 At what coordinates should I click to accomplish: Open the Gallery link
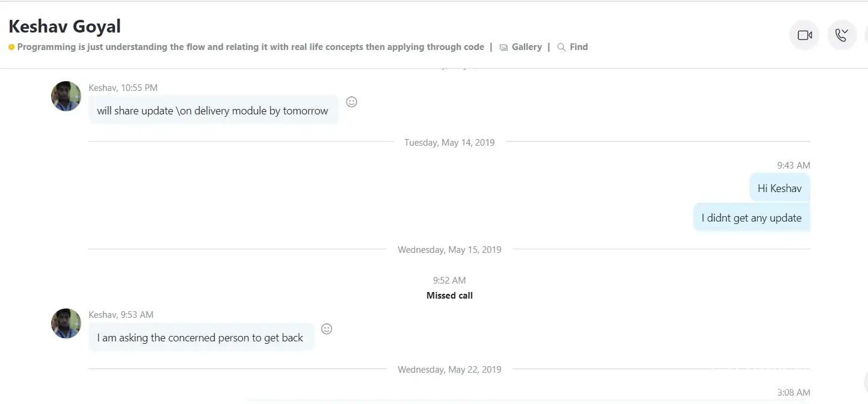526,47
